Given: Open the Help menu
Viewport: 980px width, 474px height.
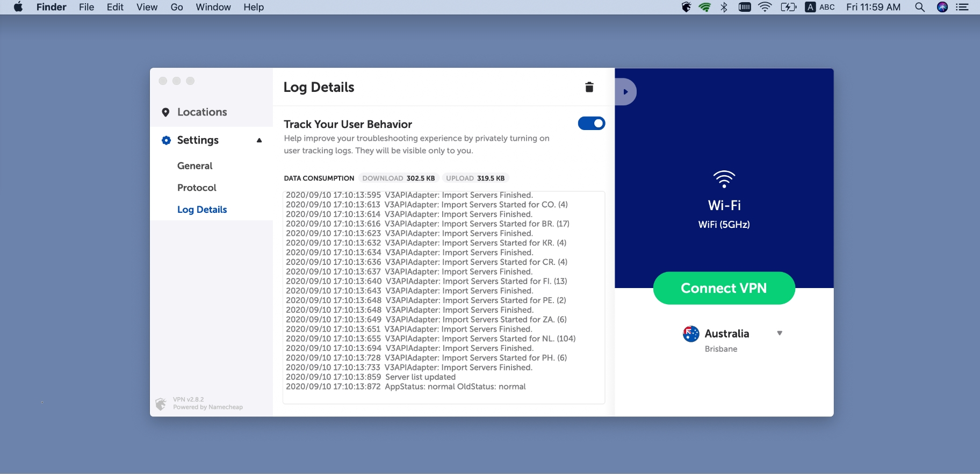Looking at the screenshot, I should (254, 7).
